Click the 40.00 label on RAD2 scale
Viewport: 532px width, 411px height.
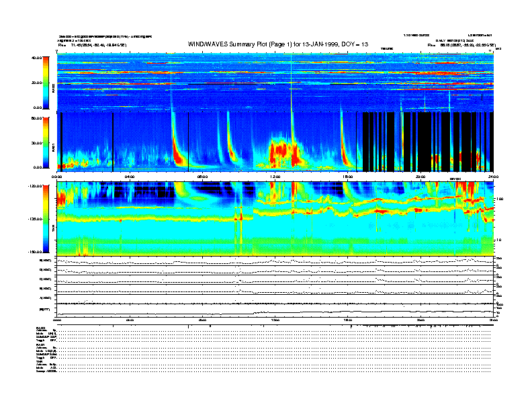pos(36,58)
